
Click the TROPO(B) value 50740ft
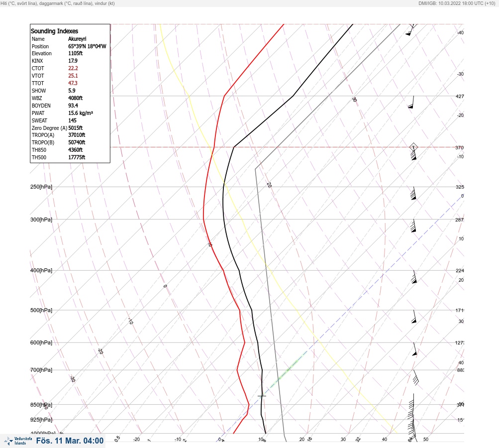tap(77, 143)
